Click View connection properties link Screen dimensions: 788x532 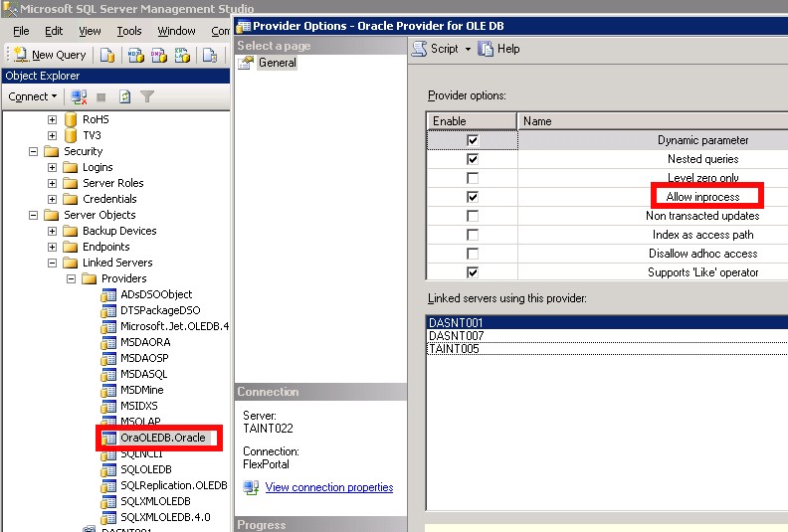(329, 487)
